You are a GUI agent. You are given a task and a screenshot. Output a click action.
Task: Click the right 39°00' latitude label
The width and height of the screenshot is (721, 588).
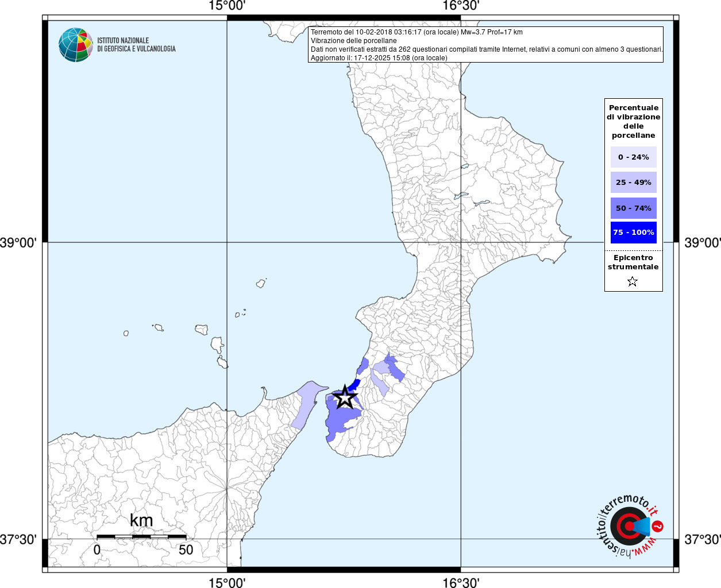pyautogui.click(x=702, y=242)
